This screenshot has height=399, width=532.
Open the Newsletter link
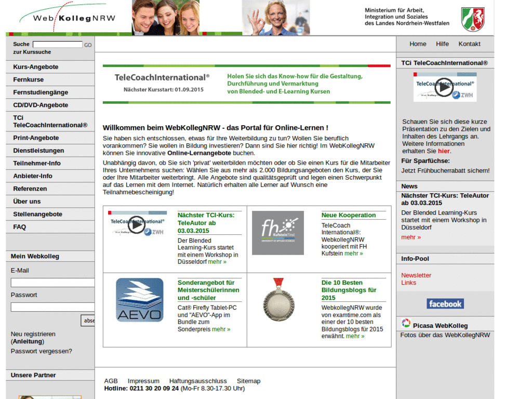(416, 275)
